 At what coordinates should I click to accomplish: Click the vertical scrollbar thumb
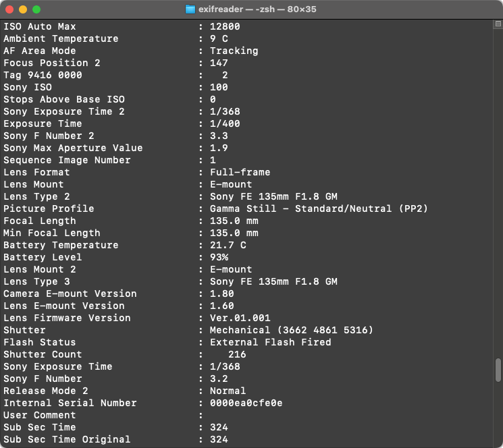tap(498, 370)
